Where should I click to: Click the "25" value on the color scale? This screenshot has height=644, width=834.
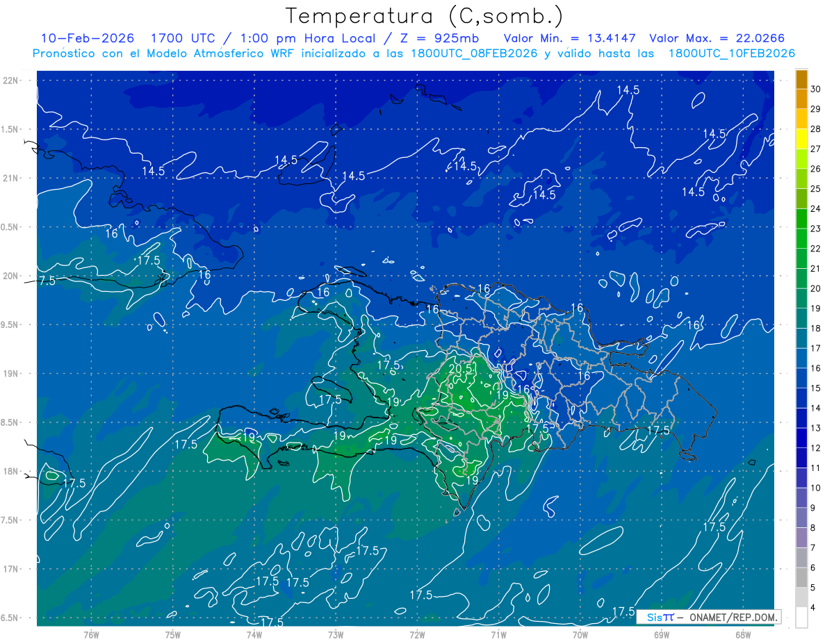[x=815, y=188]
